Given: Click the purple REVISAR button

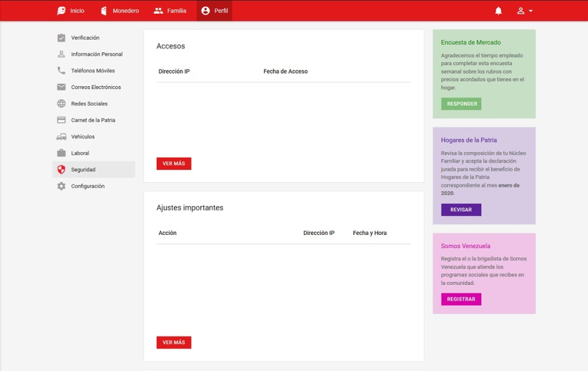Looking at the screenshot, I should 461,210.
